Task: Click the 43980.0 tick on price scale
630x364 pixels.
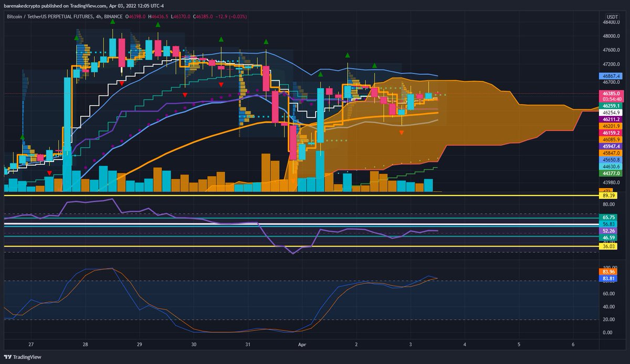Action: pos(612,183)
